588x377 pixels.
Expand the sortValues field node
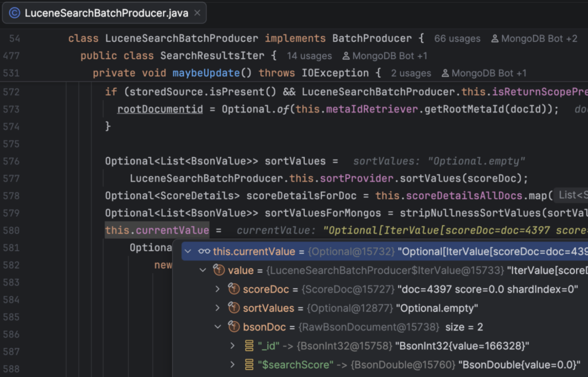point(218,308)
